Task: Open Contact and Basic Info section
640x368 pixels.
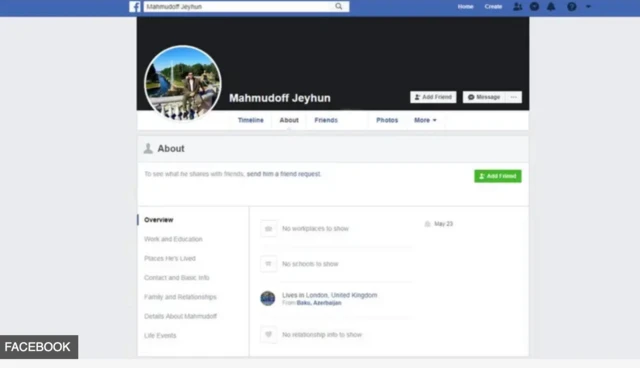Action: (x=176, y=277)
